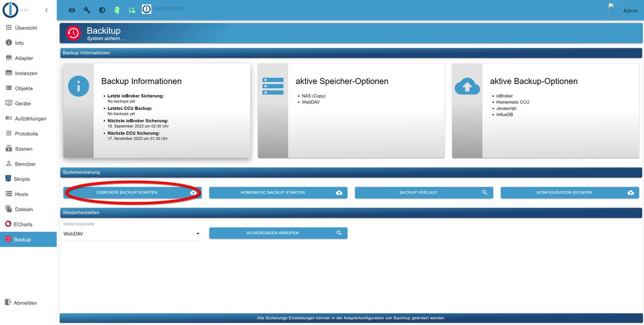The width and height of the screenshot is (644, 325).
Task: Click the green sync user icon
Action: (x=132, y=10)
